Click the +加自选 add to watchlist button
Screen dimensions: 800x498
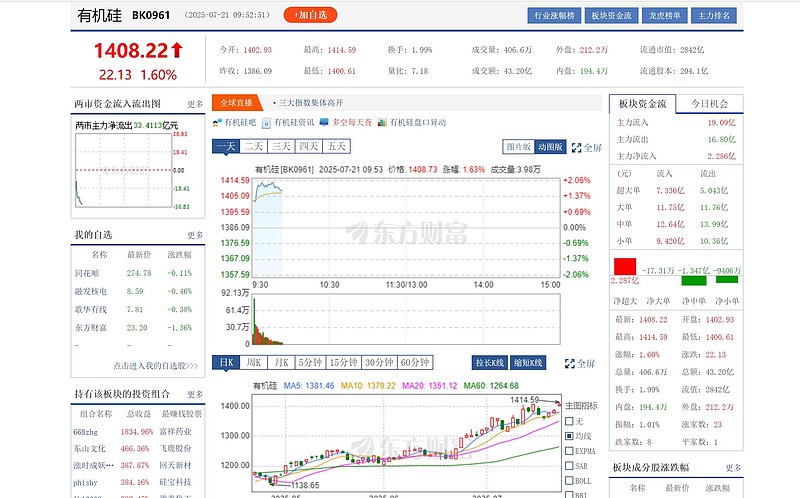310,15
